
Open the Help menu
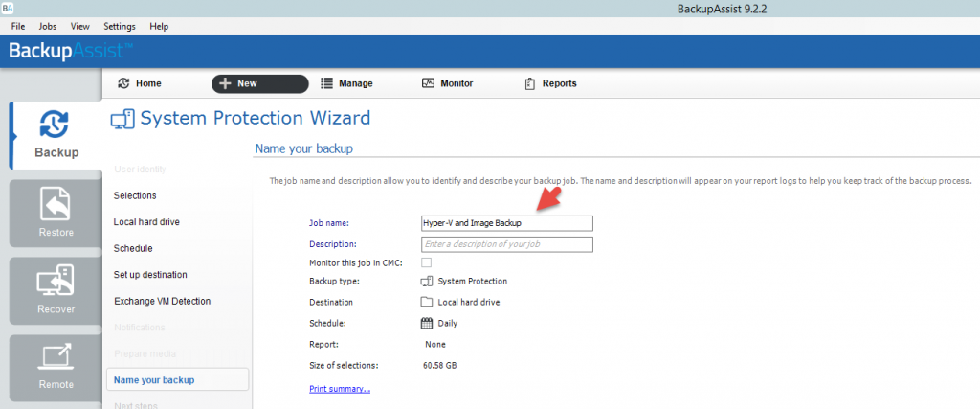(159, 26)
